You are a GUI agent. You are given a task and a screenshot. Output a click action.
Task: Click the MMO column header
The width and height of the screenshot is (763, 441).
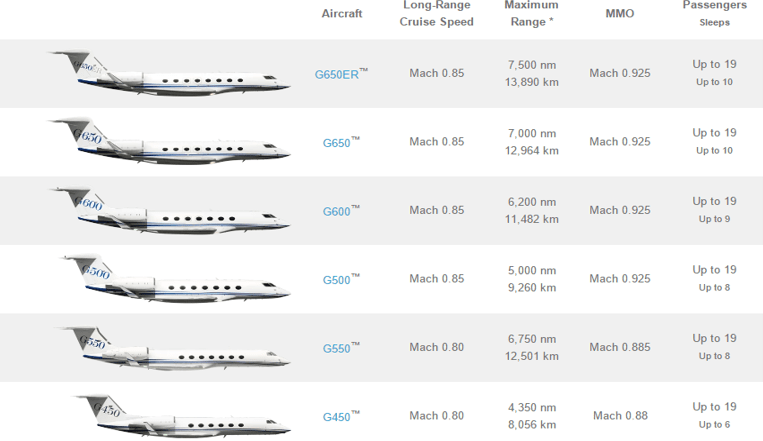pos(620,14)
